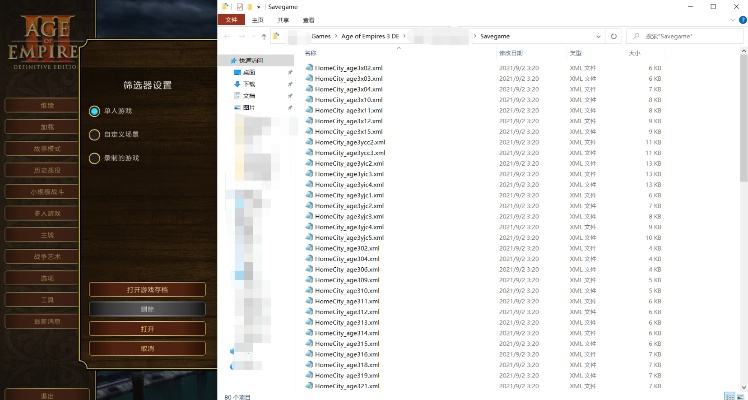The width and height of the screenshot is (748, 400).
Task: Click the file icon of HomeCity_age316.xml
Action: click(309, 354)
